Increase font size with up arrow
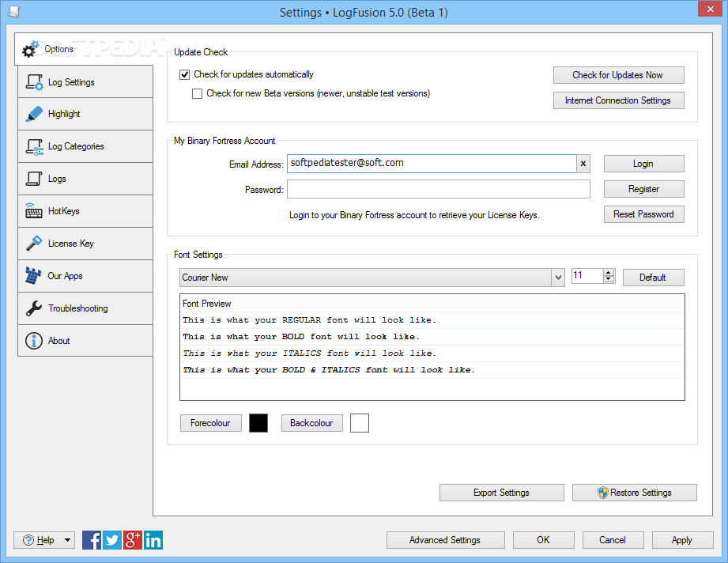728x563 pixels. coord(608,273)
